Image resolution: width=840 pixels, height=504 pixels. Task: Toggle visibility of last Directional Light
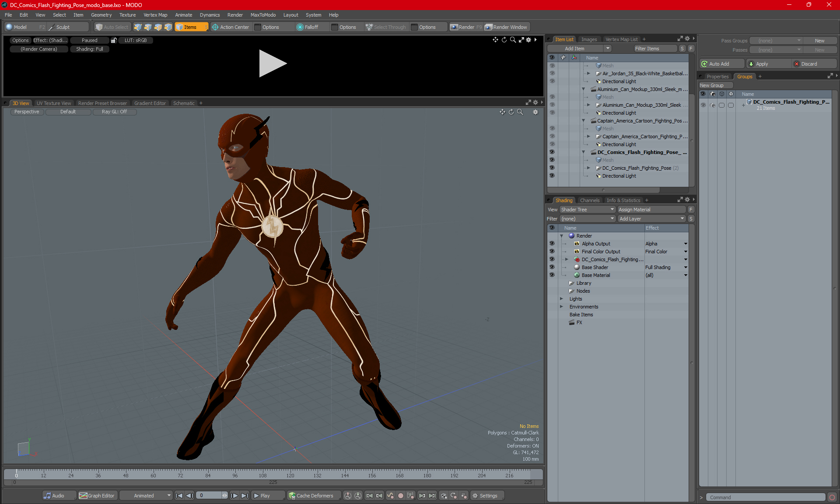[x=552, y=176]
